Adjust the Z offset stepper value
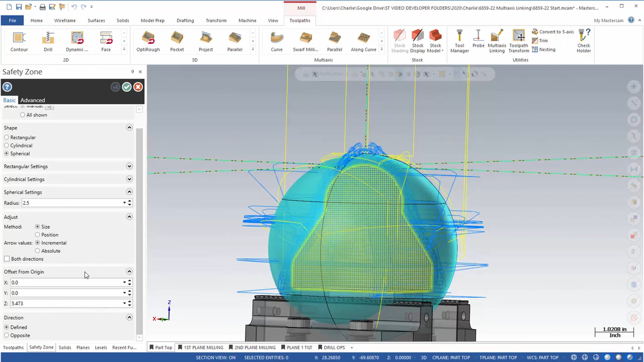Screen dimensions: 644x362 coord(129,303)
